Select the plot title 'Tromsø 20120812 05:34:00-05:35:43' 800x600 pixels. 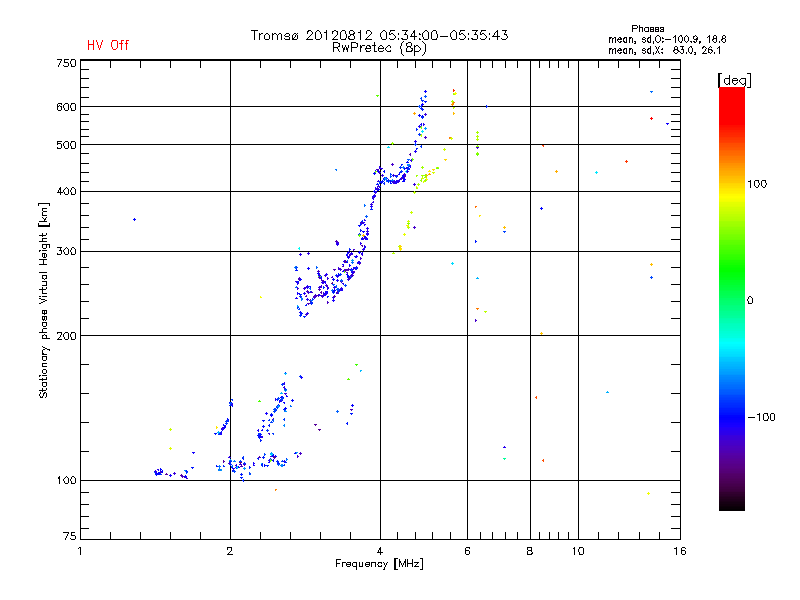point(379,35)
